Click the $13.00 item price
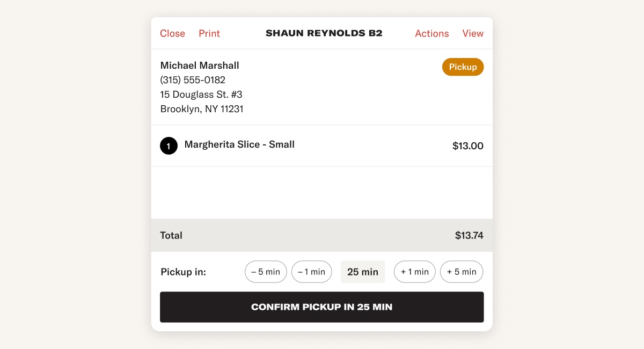Viewport: 644px width, 349px height. point(467,146)
